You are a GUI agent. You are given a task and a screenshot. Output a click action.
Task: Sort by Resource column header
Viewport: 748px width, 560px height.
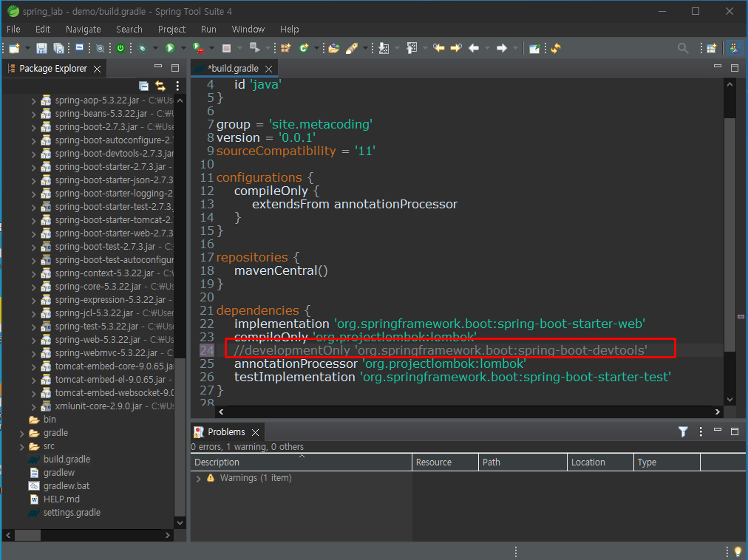tap(445, 462)
